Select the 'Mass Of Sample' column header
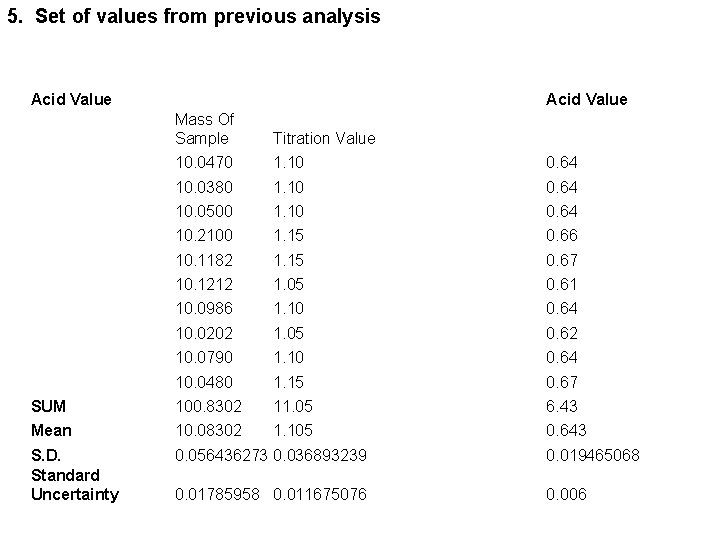Screen dimensions: 720x540 204,129
